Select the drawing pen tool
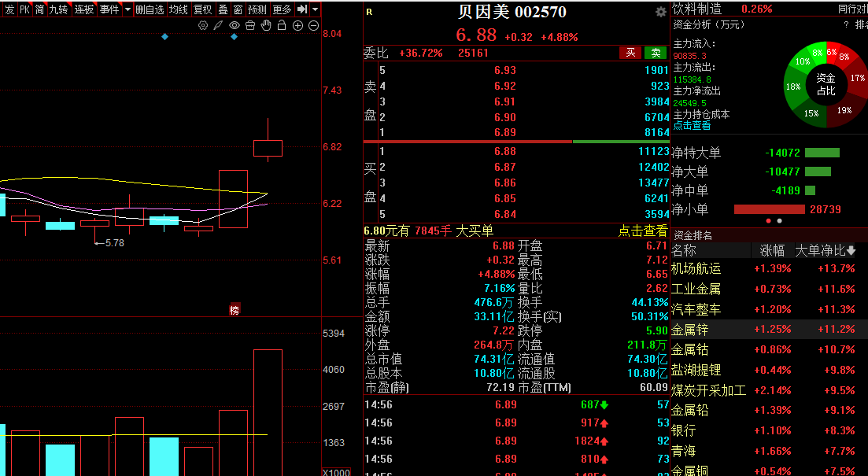This screenshot has height=476, width=868. tap(219, 25)
